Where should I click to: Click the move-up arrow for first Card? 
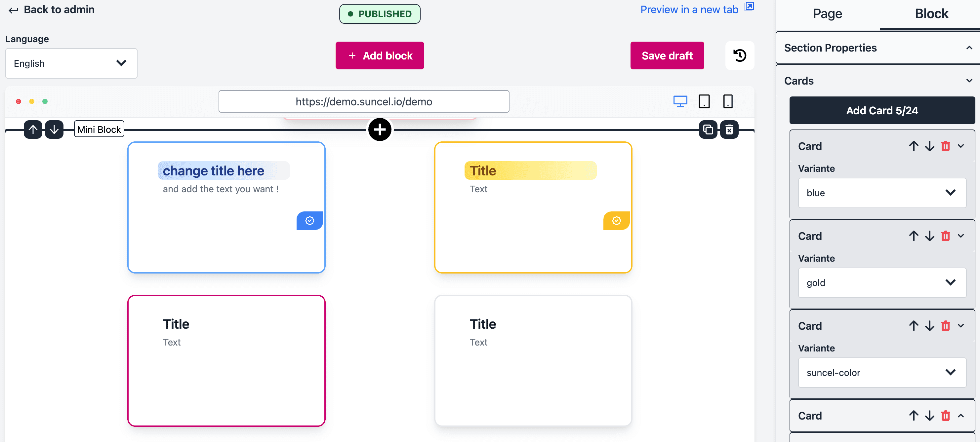pos(913,145)
